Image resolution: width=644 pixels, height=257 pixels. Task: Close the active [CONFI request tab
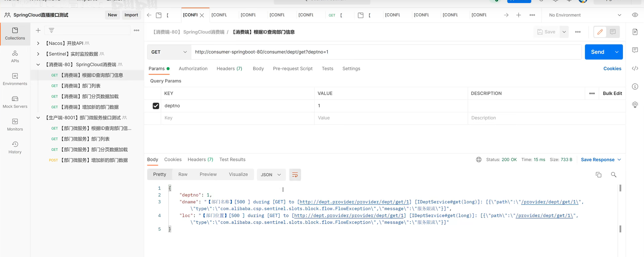(202, 15)
